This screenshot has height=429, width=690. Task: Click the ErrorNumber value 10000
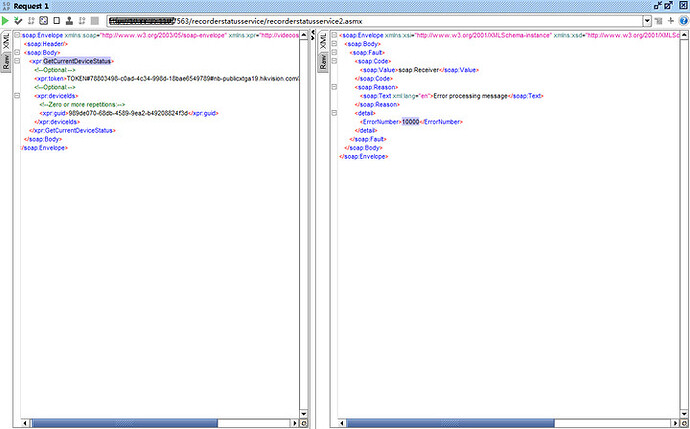coord(410,121)
